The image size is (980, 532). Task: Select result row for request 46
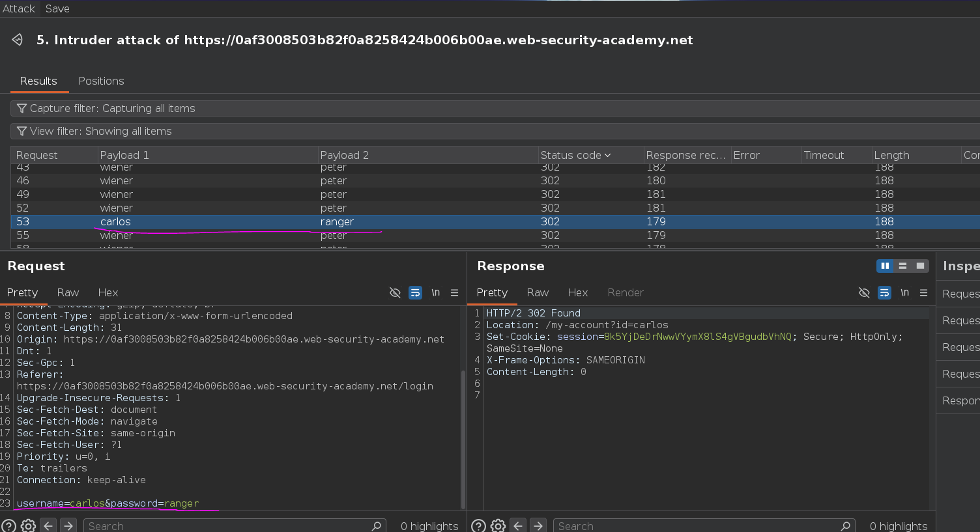[x=495, y=180]
